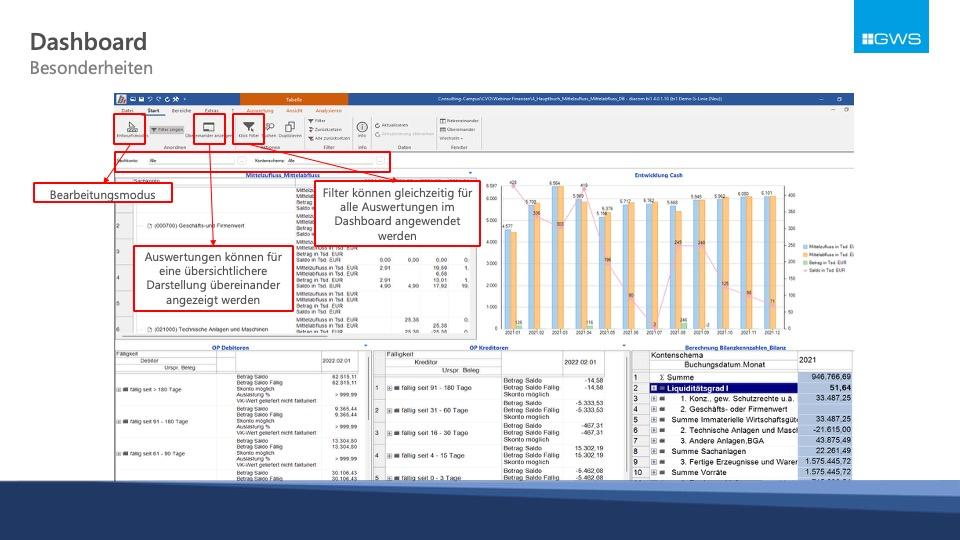Click the tools wrench icon in title bar
The height and width of the screenshot is (540, 960).
pos(176,99)
